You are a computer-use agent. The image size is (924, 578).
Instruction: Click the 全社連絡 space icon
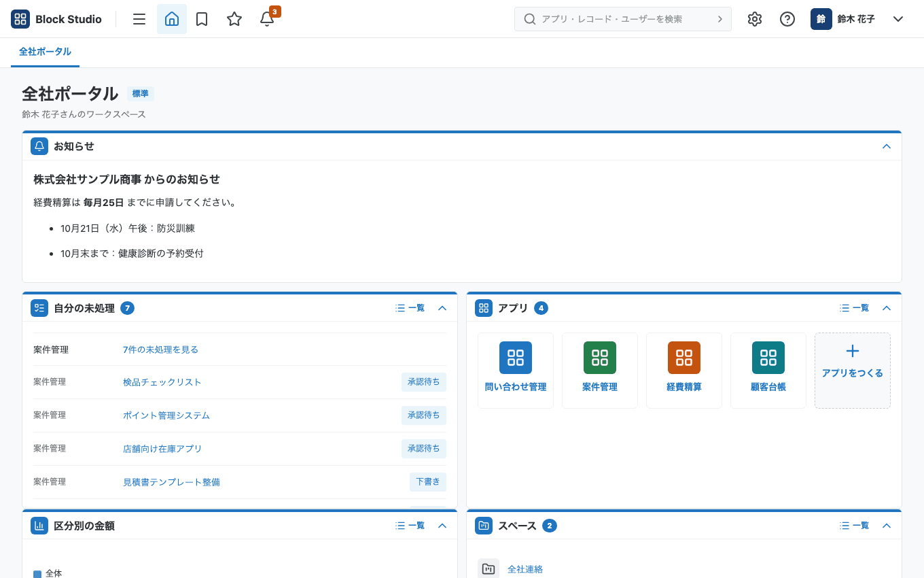pos(488,569)
